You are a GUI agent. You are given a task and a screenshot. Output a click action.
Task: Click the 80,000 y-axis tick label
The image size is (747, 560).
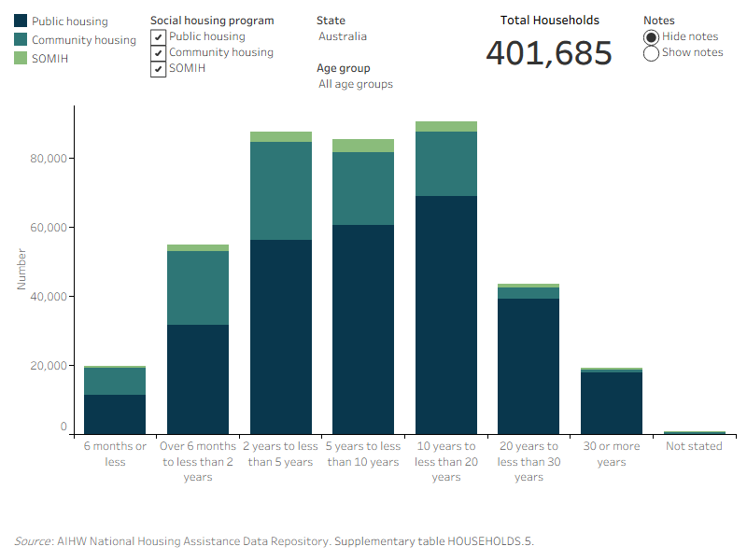[x=49, y=159]
